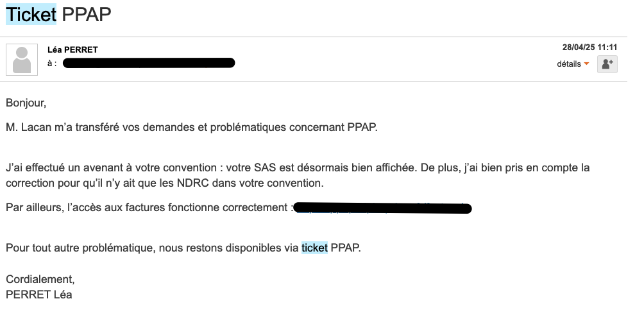This screenshot has width=644, height=326.
Task: Click the highlighted "Ticket" word in subject
Action: 31,14
